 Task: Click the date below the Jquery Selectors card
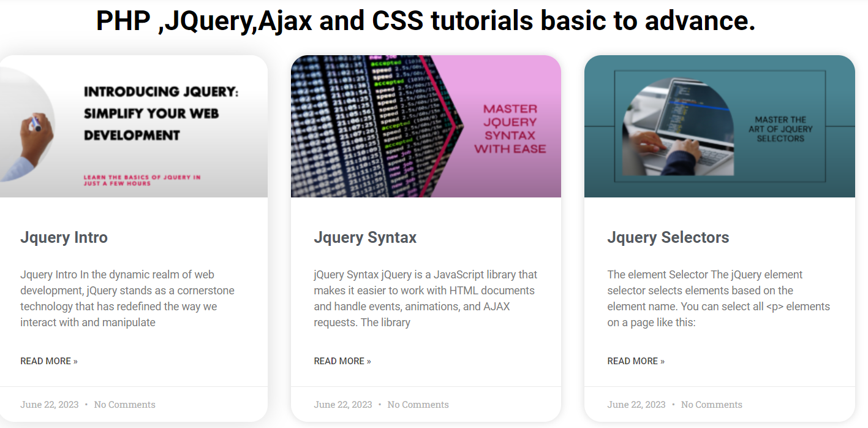click(x=636, y=405)
